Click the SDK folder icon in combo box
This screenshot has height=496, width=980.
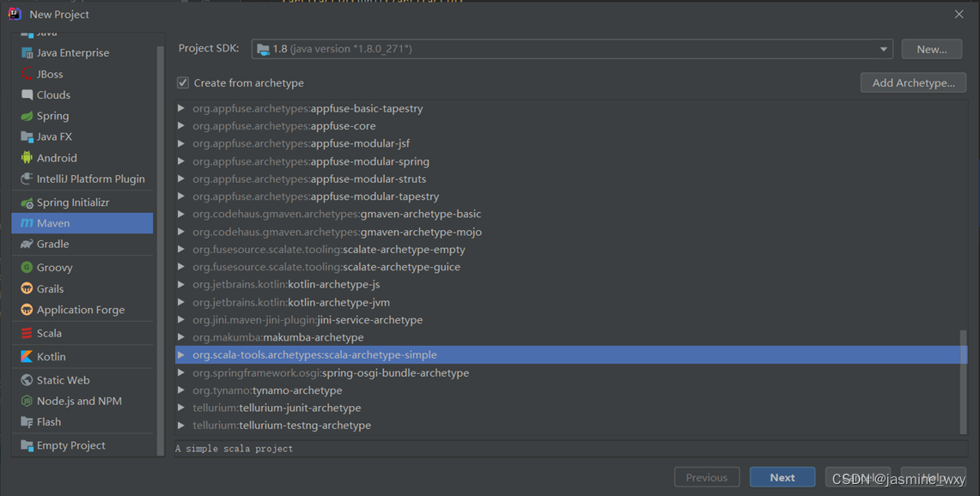(263, 49)
